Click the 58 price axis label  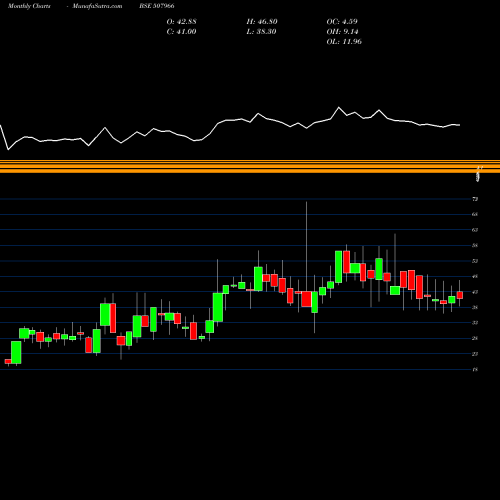coord(475,245)
